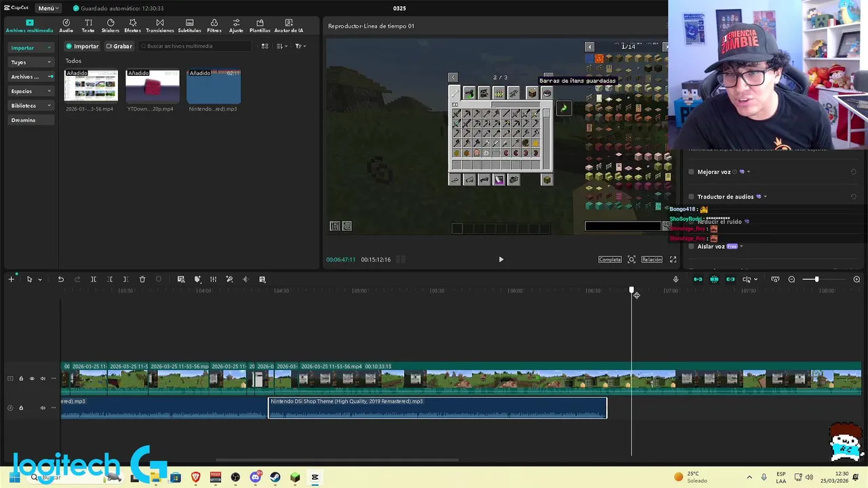This screenshot has height=488, width=868.
Task: Lock the audio track
Action: (x=21, y=408)
